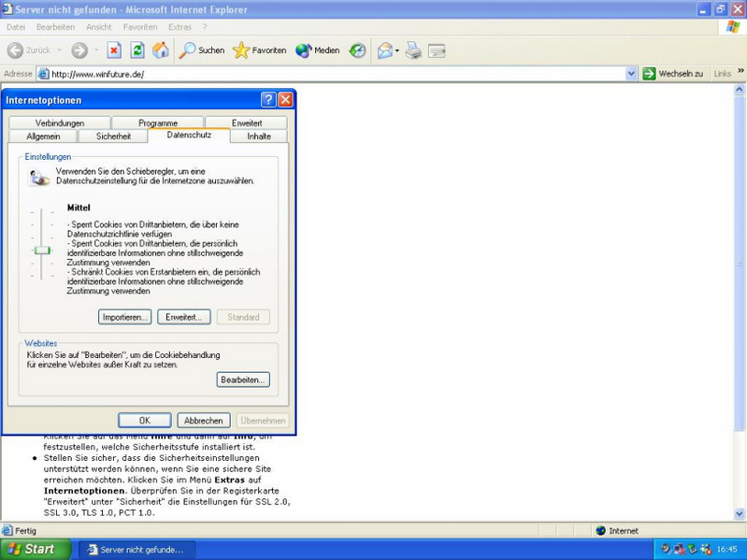
Task: Click the Standard button
Action: [243, 317]
